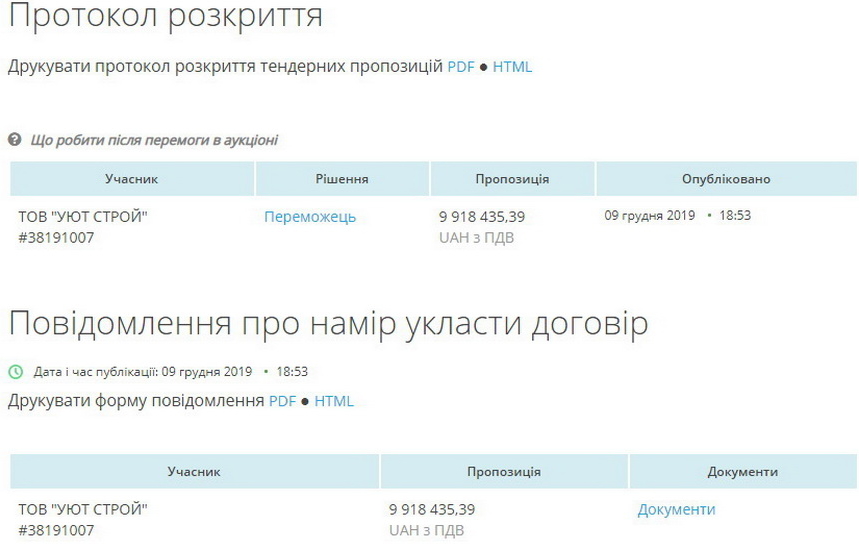Click 'Повідомлення про намір укласти договір' heading
The width and height of the screenshot is (859, 550).
click(x=328, y=324)
